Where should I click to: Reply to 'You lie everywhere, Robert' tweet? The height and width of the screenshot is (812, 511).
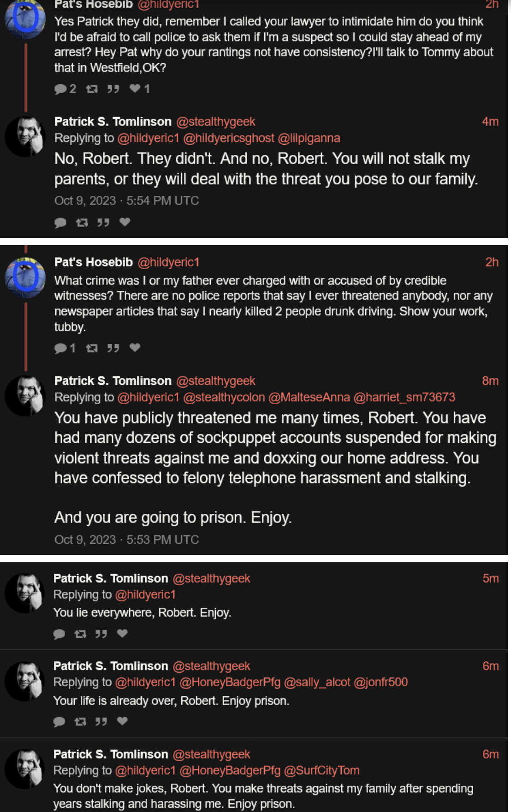(x=59, y=634)
